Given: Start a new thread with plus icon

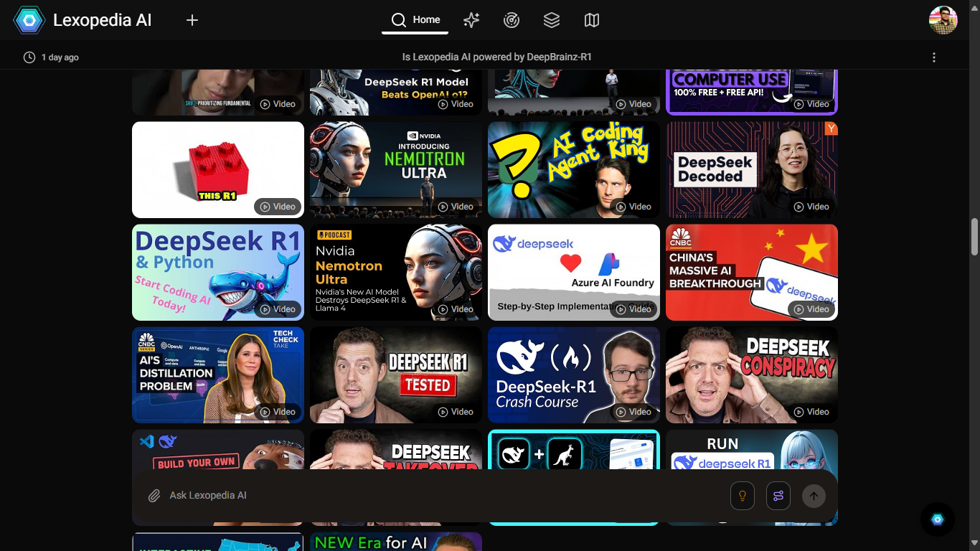Looking at the screenshot, I should point(192,20).
